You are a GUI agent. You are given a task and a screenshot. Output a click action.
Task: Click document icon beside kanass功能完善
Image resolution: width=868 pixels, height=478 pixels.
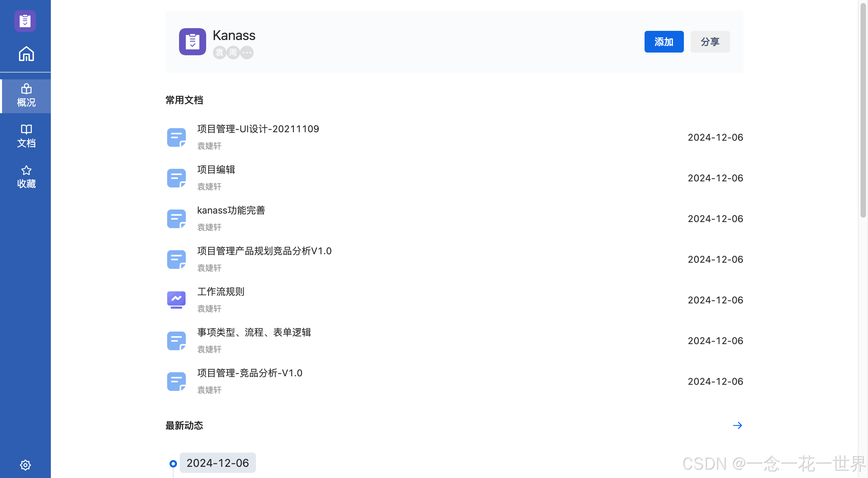(176, 219)
